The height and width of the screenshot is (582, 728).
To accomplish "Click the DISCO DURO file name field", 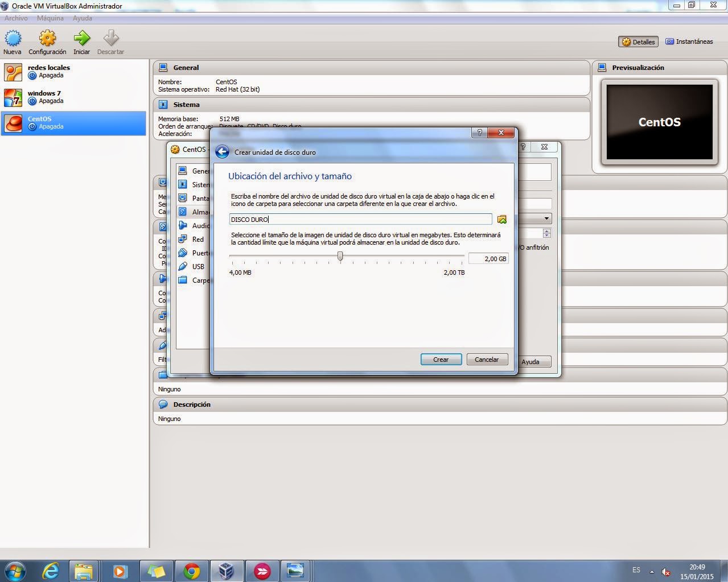I will click(360, 219).
